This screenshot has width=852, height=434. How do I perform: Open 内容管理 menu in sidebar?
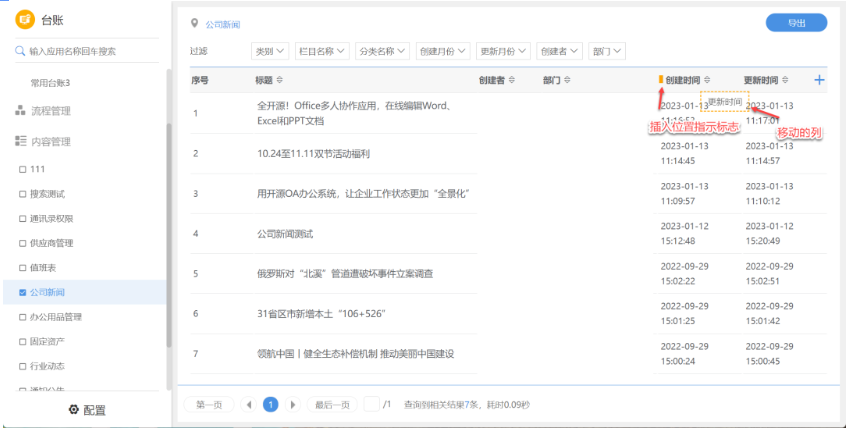point(43,141)
